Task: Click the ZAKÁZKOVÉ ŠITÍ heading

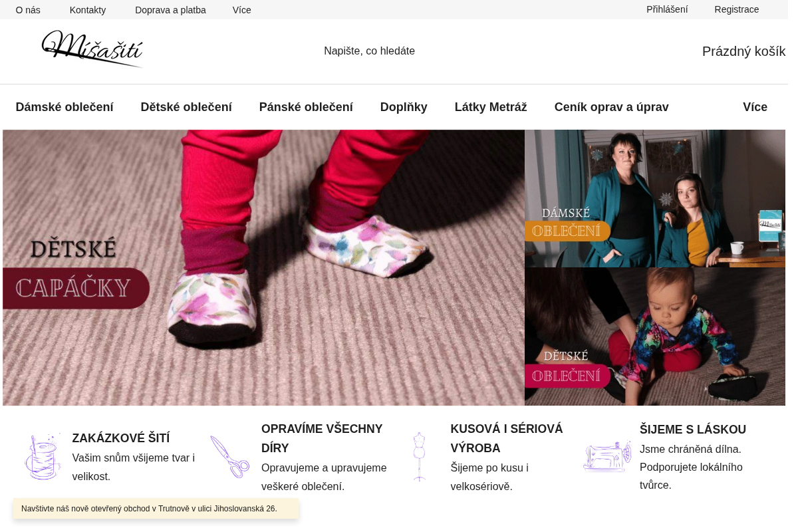Action: [121, 438]
